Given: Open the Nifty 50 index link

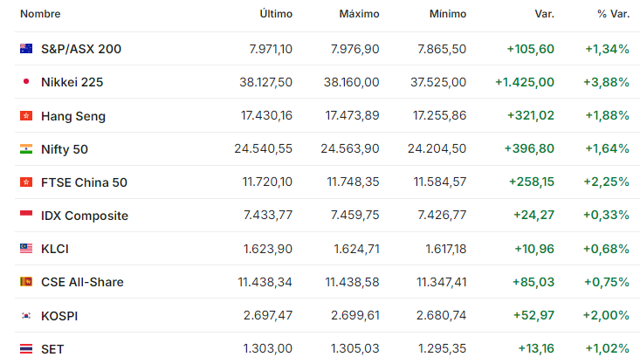Looking at the screenshot, I should tap(65, 149).
